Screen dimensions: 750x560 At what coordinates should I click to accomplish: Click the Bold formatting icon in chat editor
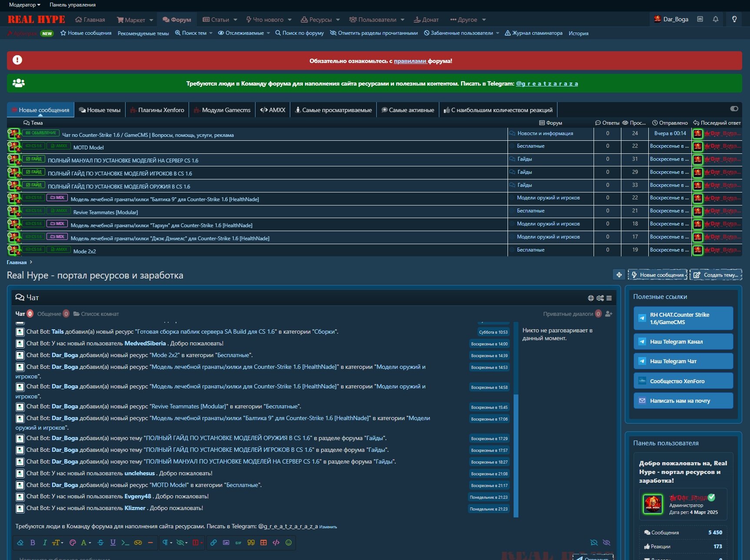pyautogui.click(x=33, y=543)
